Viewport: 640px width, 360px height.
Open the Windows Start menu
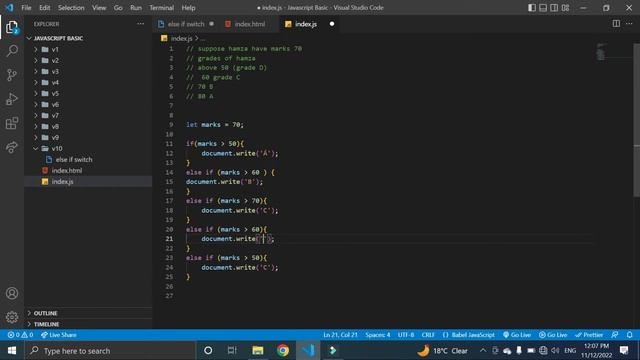click(12, 351)
